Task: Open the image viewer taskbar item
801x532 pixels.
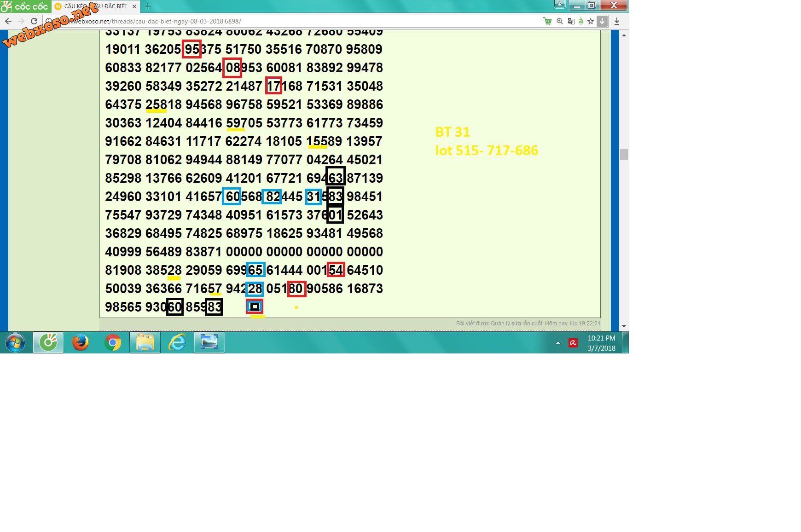Action: (x=209, y=343)
